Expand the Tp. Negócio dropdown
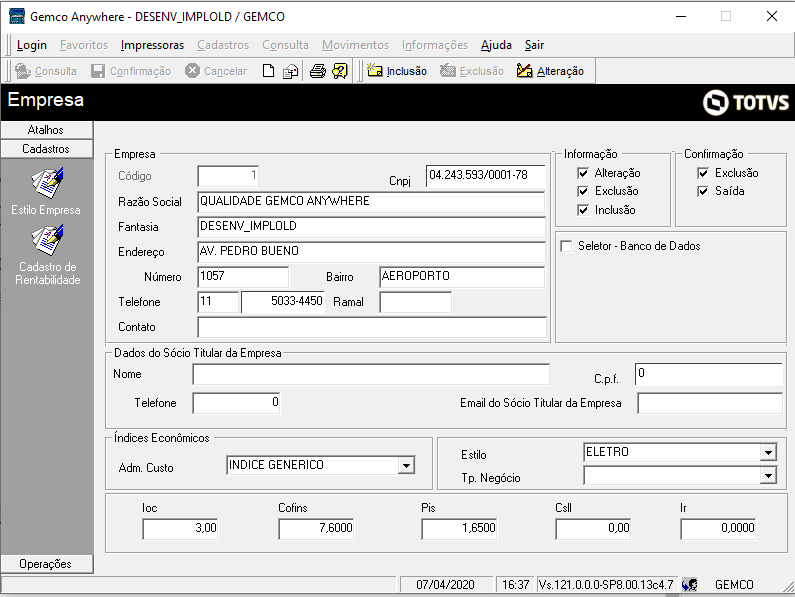 pos(768,476)
